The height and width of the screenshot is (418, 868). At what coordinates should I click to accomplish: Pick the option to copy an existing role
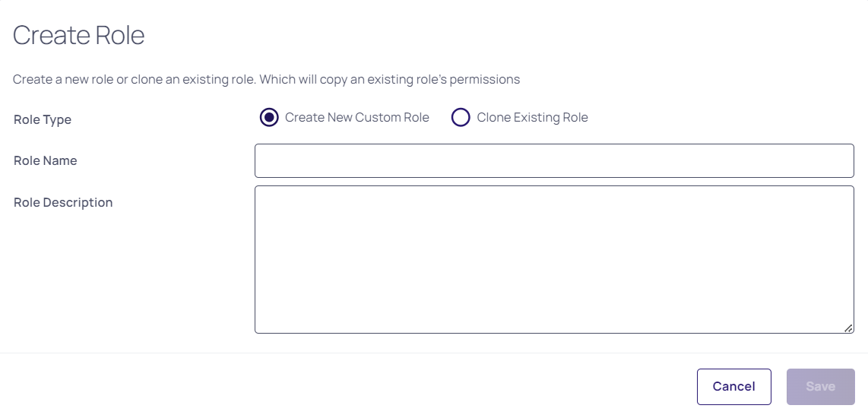pyautogui.click(x=461, y=118)
